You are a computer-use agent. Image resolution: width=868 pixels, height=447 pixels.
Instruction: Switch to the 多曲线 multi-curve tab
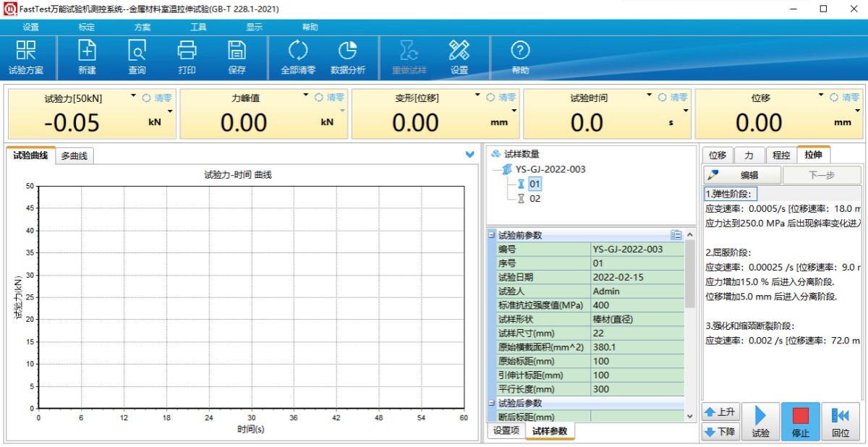74,156
